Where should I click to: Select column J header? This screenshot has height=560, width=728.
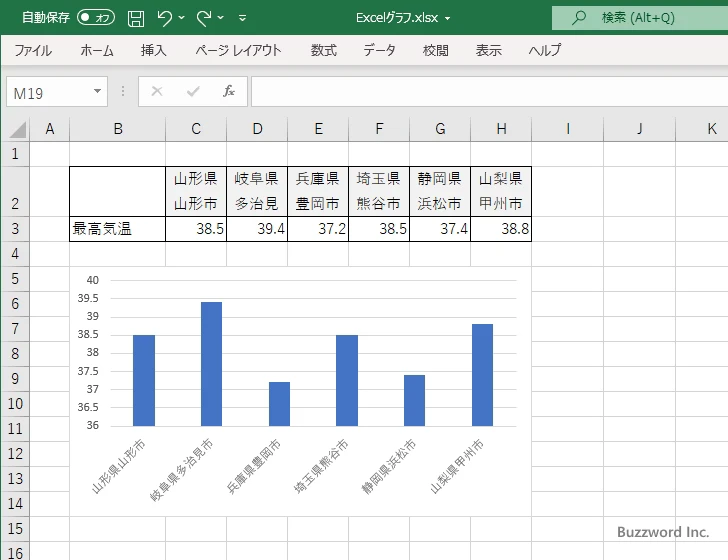[639, 129]
